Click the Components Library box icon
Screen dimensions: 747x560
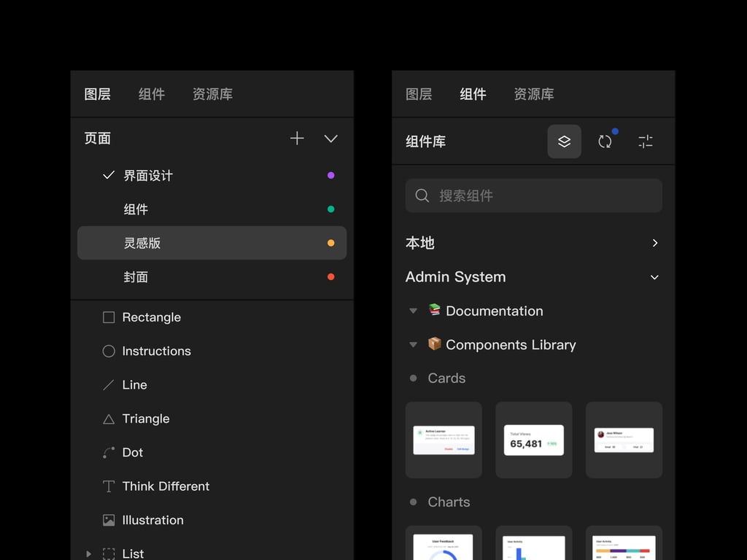(434, 343)
